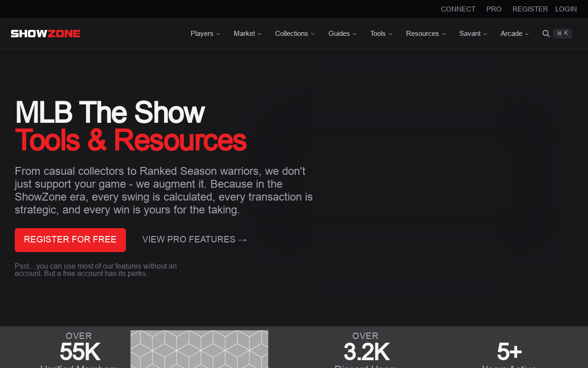The width and height of the screenshot is (588, 368).
Task: Click the ShowZone logo
Action: pos(45,34)
